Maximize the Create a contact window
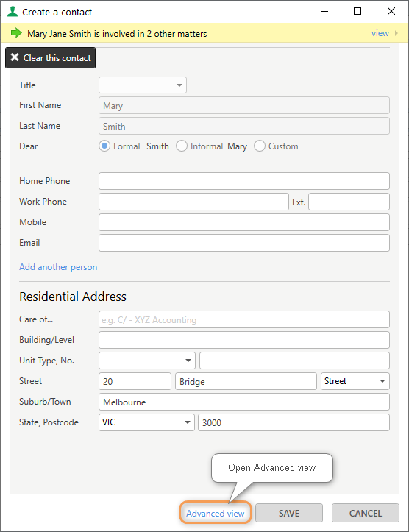This screenshot has height=532, width=409. pyautogui.click(x=358, y=11)
